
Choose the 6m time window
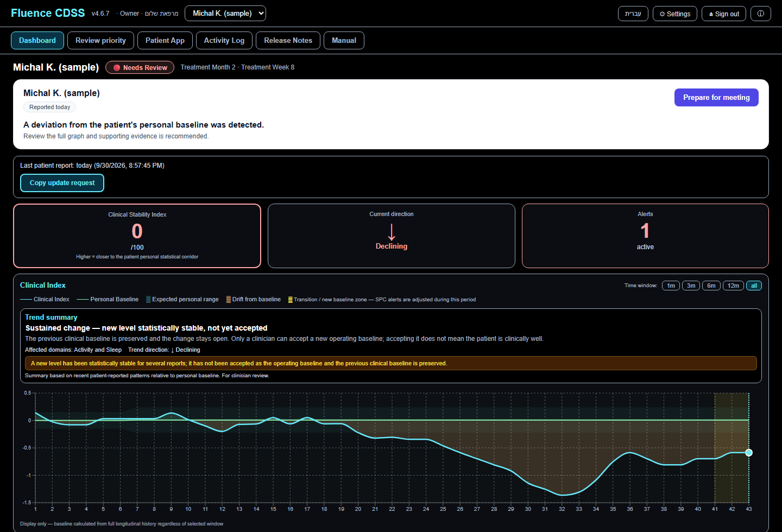(x=711, y=286)
